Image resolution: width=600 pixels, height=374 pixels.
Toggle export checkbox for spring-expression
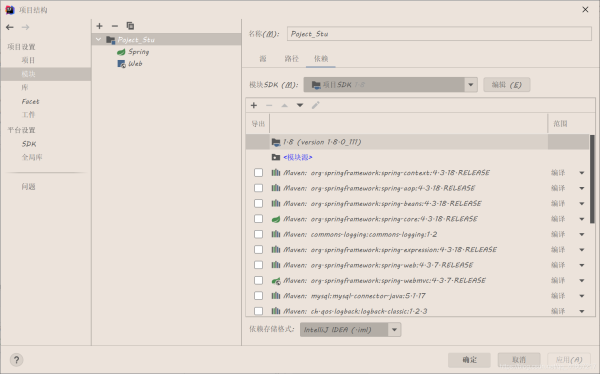coord(258,250)
